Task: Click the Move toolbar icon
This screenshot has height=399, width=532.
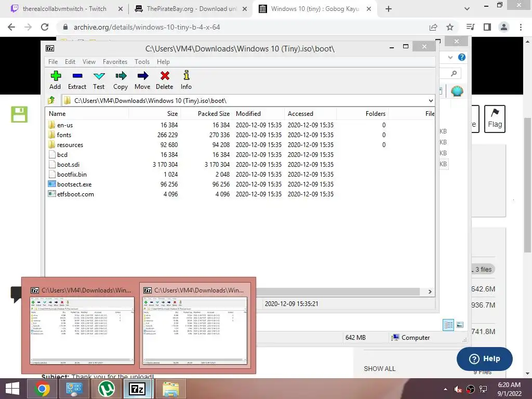Action: [x=142, y=80]
